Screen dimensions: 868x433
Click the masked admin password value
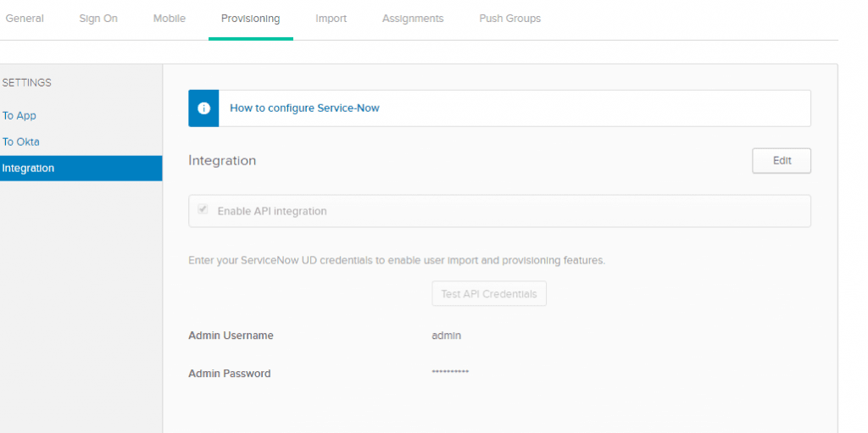(450, 371)
